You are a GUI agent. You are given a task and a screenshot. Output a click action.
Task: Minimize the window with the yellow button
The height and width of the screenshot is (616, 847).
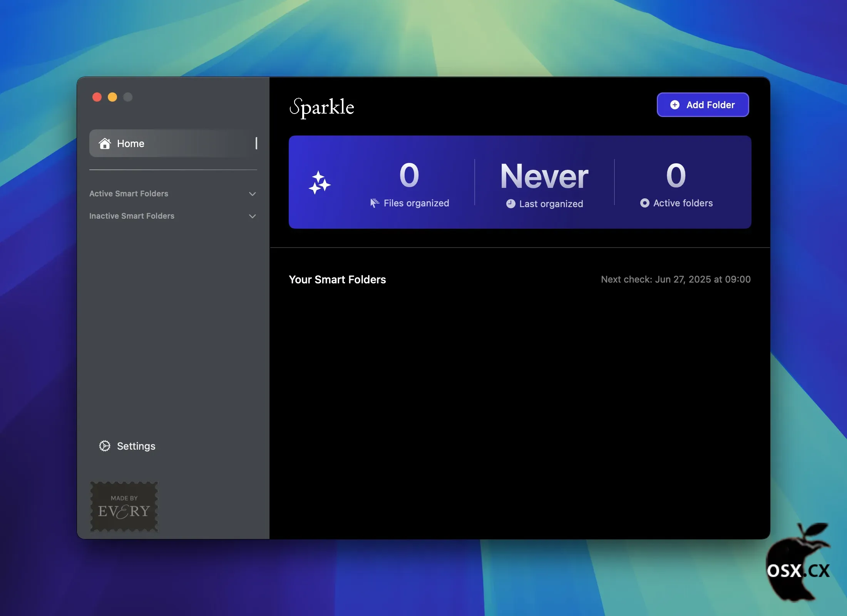point(112,97)
